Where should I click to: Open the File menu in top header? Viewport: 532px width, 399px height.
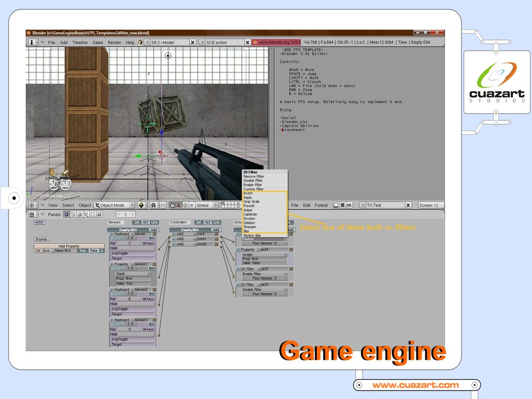pyautogui.click(x=52, y=42)
